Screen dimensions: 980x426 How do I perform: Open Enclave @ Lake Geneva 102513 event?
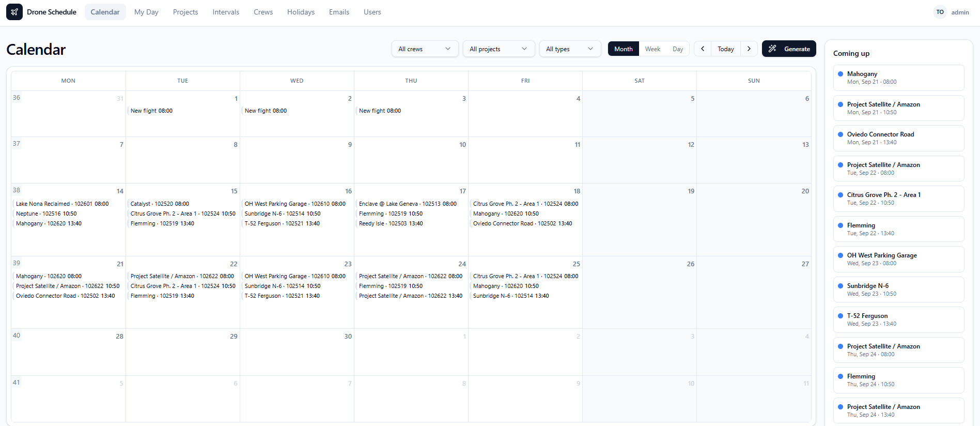[411, 204]
